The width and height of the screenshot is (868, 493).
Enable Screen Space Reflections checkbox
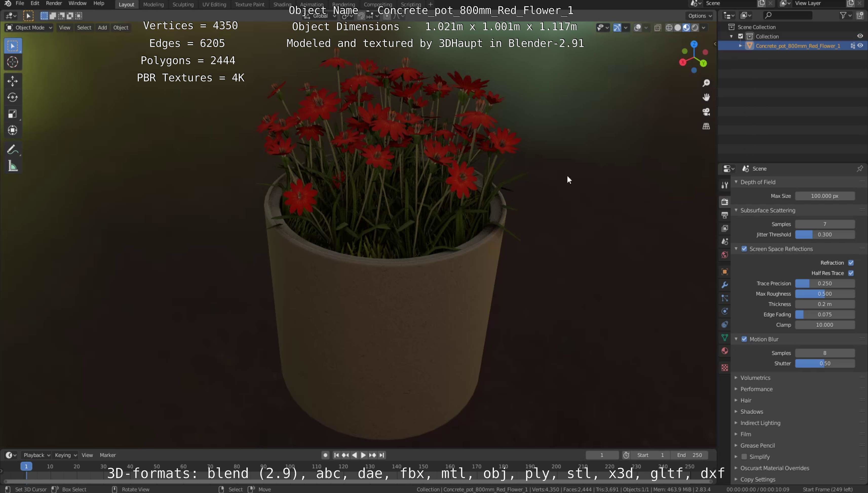(744, 249)
